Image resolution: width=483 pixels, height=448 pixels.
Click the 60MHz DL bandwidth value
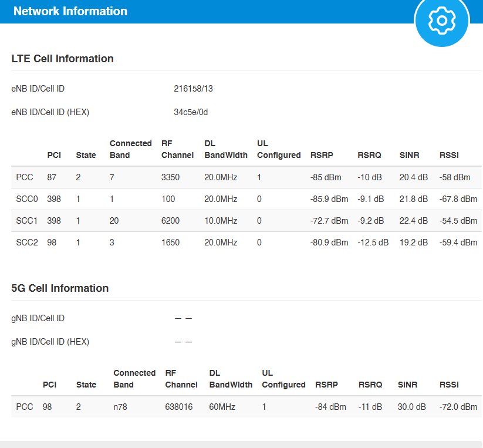coord(221,407)
